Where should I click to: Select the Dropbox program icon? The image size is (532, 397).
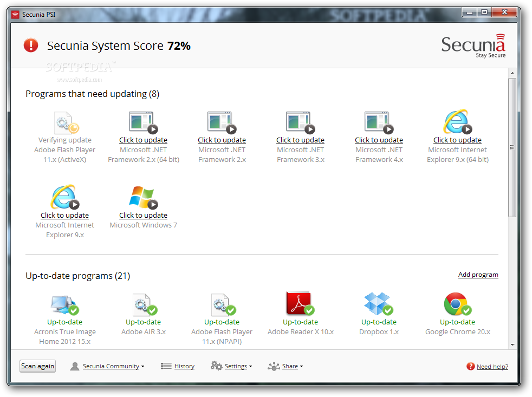(x=378, y=304)
